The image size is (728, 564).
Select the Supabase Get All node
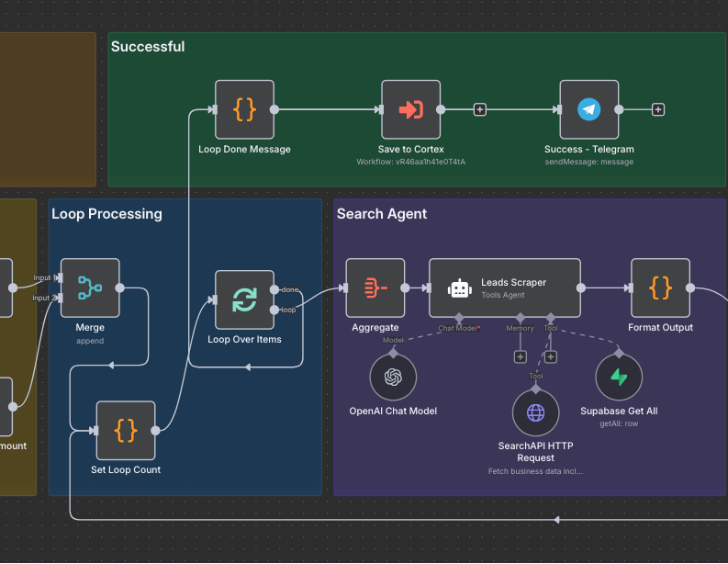pos(619,377)
